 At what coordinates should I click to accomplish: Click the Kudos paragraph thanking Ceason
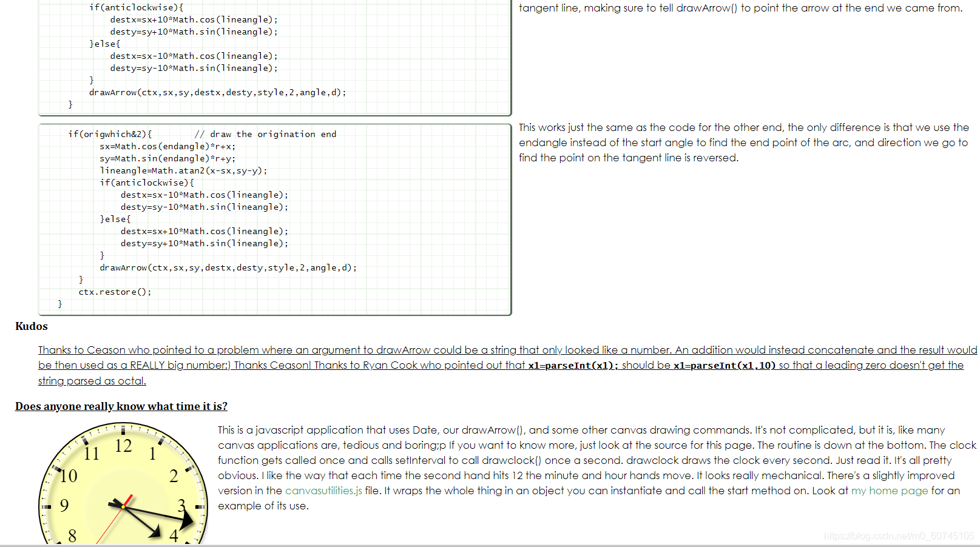[x=507, y=365]
